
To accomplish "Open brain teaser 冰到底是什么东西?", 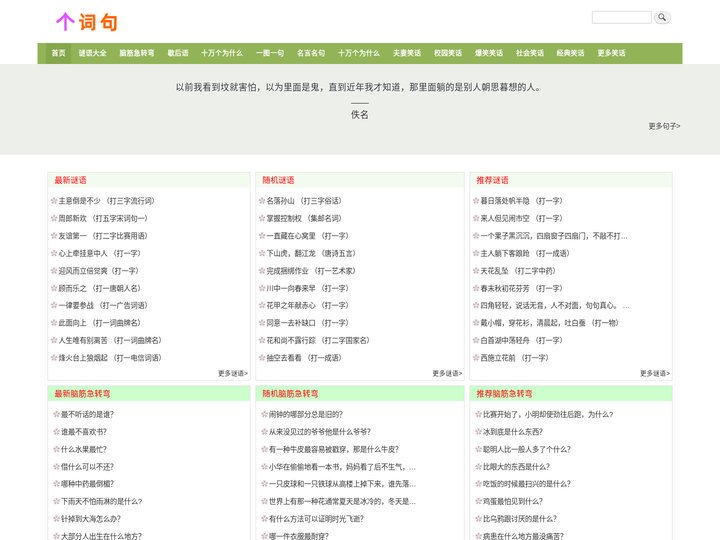I will coord(513,432).
